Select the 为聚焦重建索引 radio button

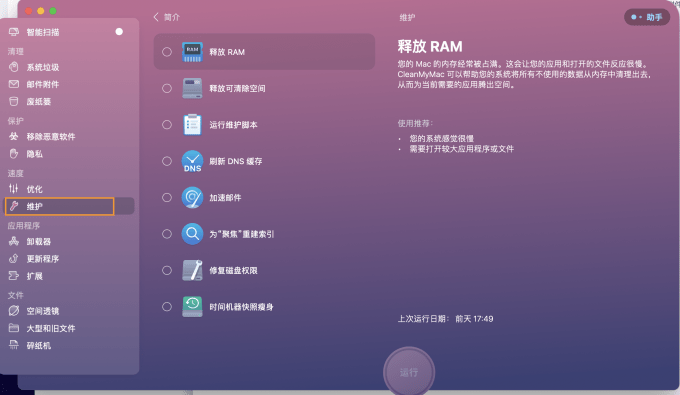point(167,234)
